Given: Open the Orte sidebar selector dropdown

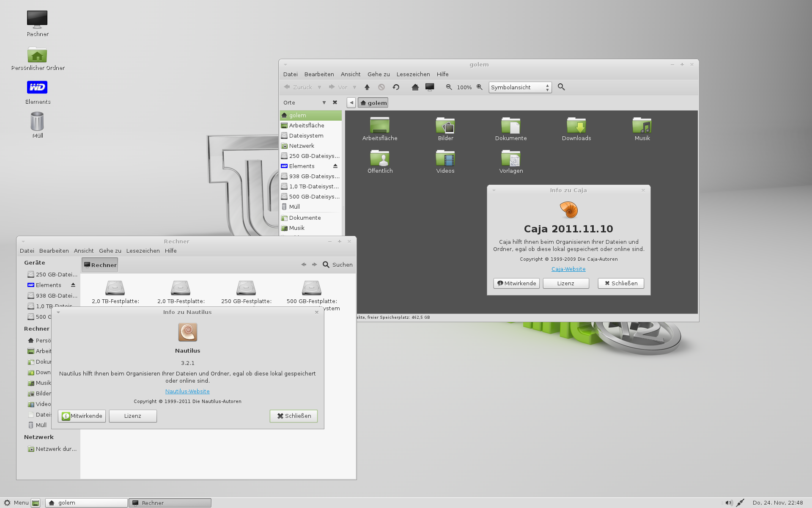Looking at the screenshot, I should pyautogui.click(x=324, y=102).
